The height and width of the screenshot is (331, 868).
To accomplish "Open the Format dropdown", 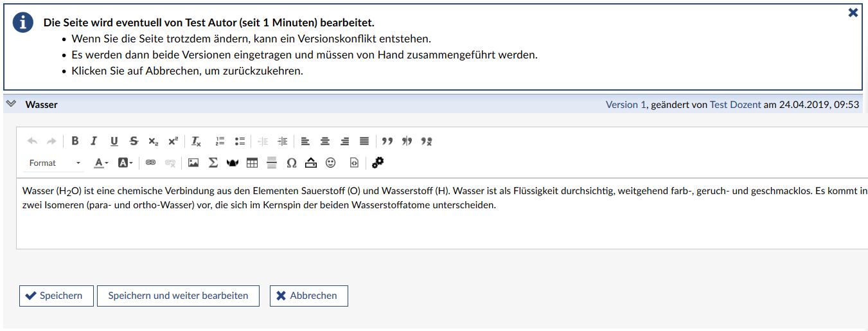I will pyautogui.click(x=55, y=163).
